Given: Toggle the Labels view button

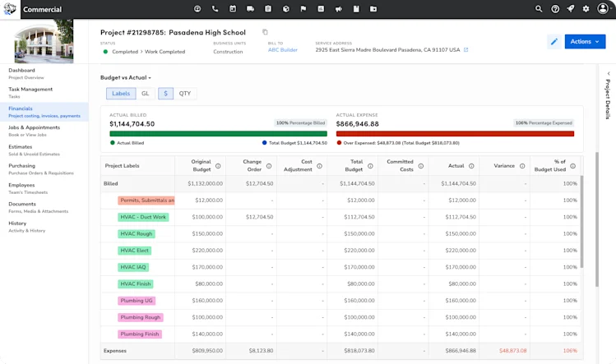Looking at the screenshot, I should coord(121,94).
